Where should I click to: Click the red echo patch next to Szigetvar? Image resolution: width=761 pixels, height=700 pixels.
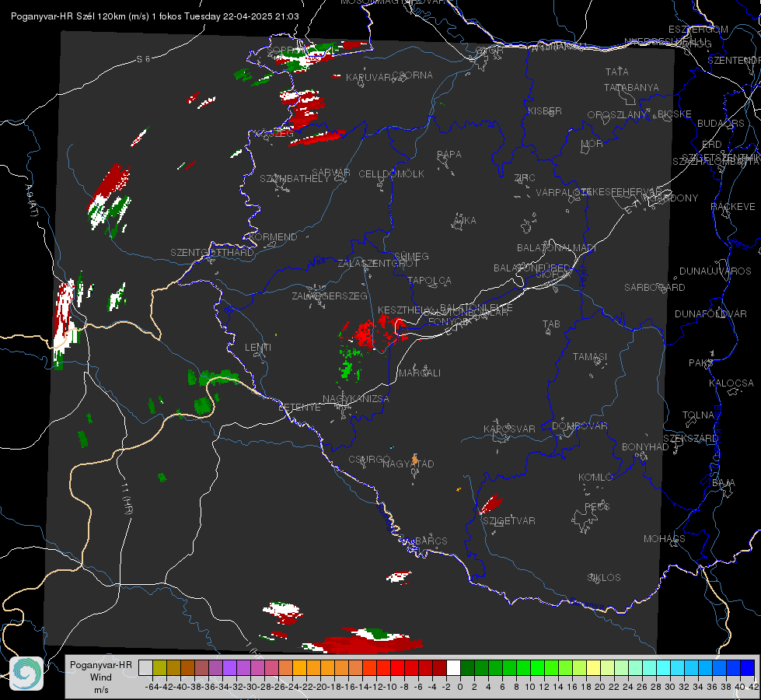tap(490, 504)
